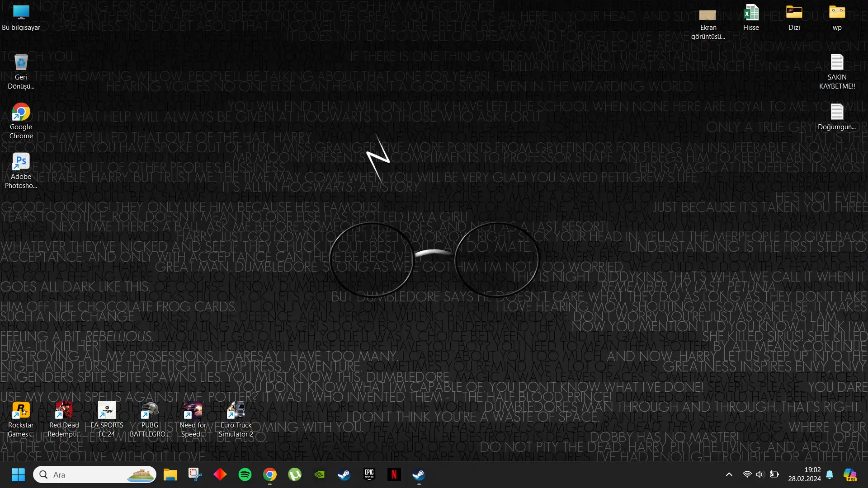Open the Windows Start menu
The width and height of the screenshot is (868, 488).
click(18, 474)
